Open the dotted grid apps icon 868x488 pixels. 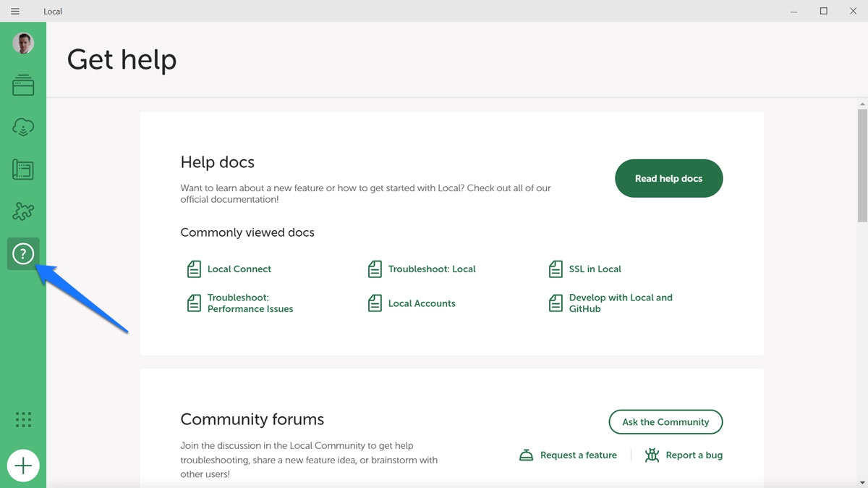click(23, 419)
